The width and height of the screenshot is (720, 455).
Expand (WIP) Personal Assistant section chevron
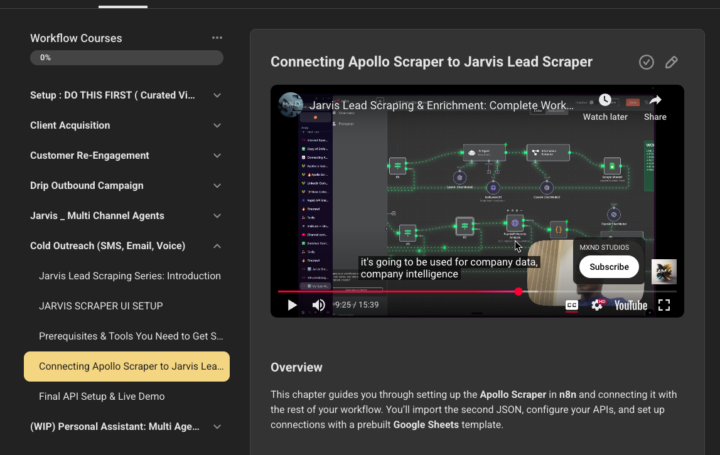tap(217, 427)
